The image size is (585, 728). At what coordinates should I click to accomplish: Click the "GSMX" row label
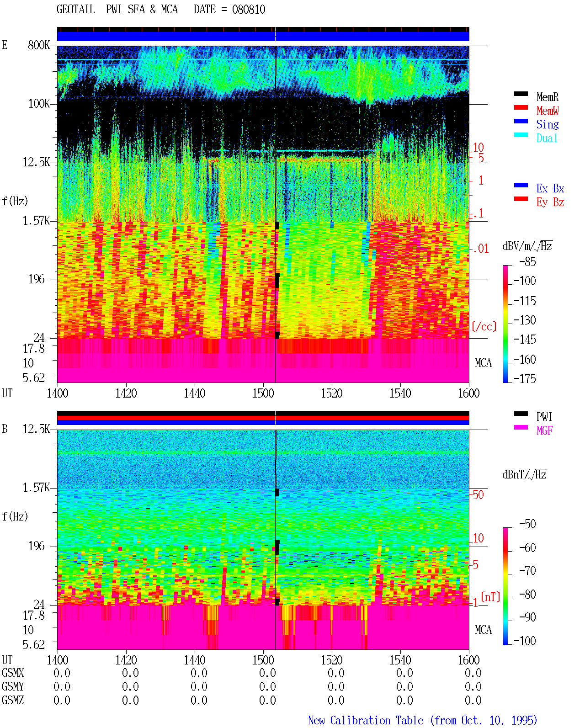pos(13,673)
